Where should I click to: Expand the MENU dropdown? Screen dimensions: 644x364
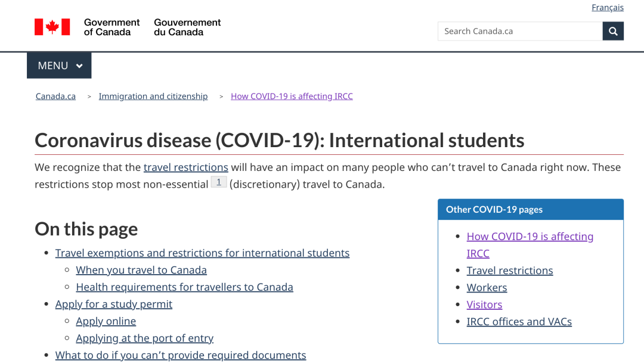pyautogui.click(x=59, y=66)
